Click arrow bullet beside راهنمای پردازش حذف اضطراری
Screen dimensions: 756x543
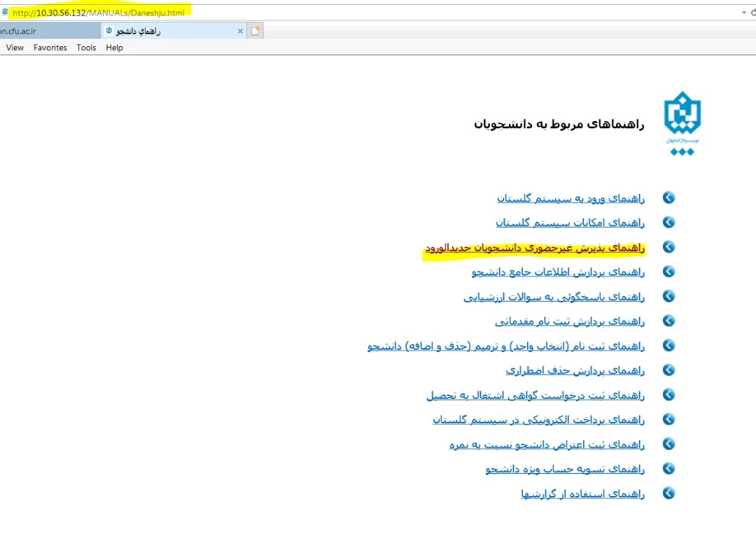point(668,370)
